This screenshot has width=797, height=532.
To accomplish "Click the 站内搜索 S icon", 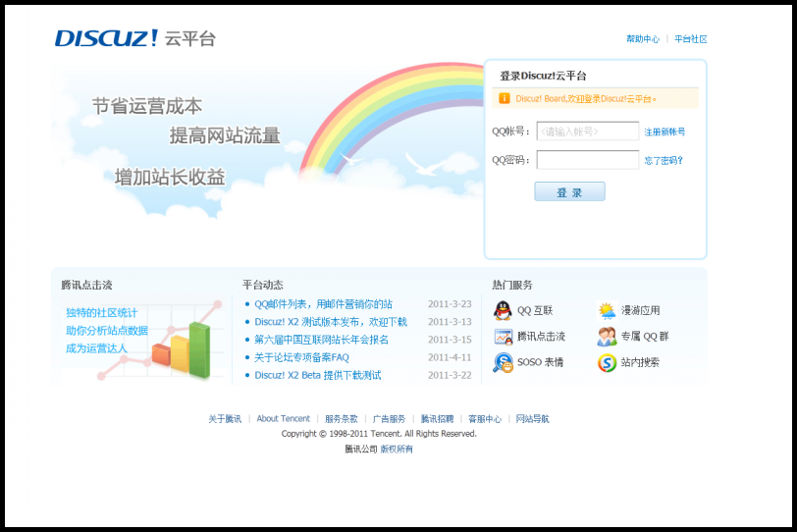I will pyautogui.click(x=607, y=363).
